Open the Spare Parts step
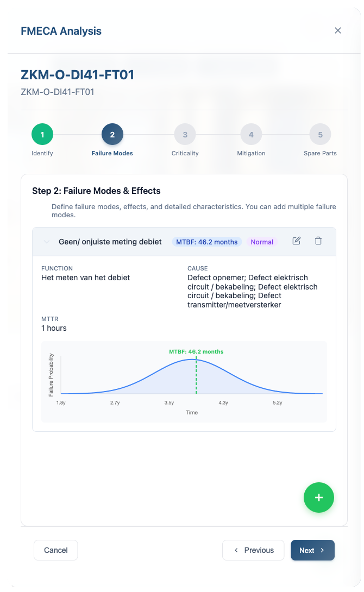 click(320, 134)
